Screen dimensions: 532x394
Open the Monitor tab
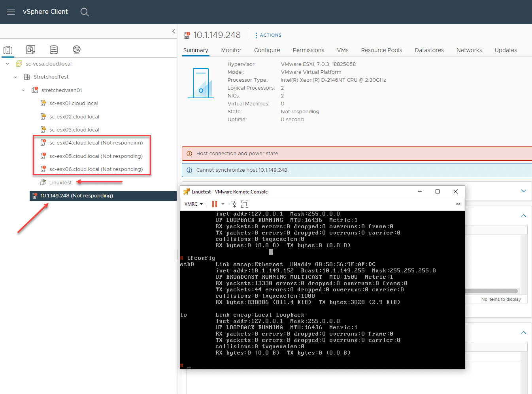pyautogui.click(x=231, y=50)
